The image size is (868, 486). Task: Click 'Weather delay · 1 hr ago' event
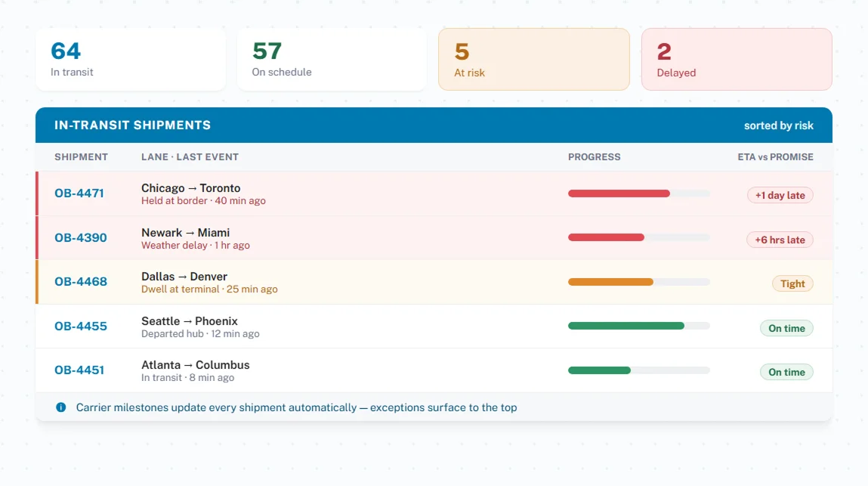click(x=196, y=245)
